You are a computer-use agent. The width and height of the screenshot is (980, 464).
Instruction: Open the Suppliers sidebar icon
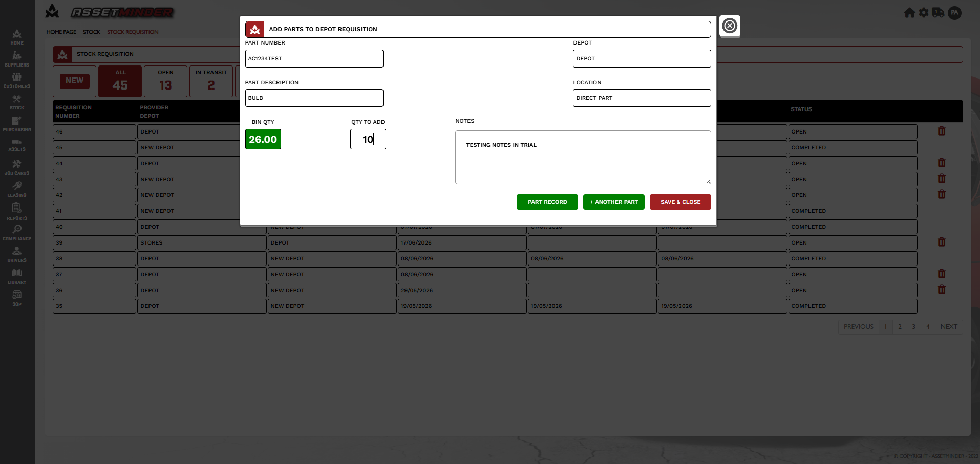pyautogui.click(x=17, y=59)
